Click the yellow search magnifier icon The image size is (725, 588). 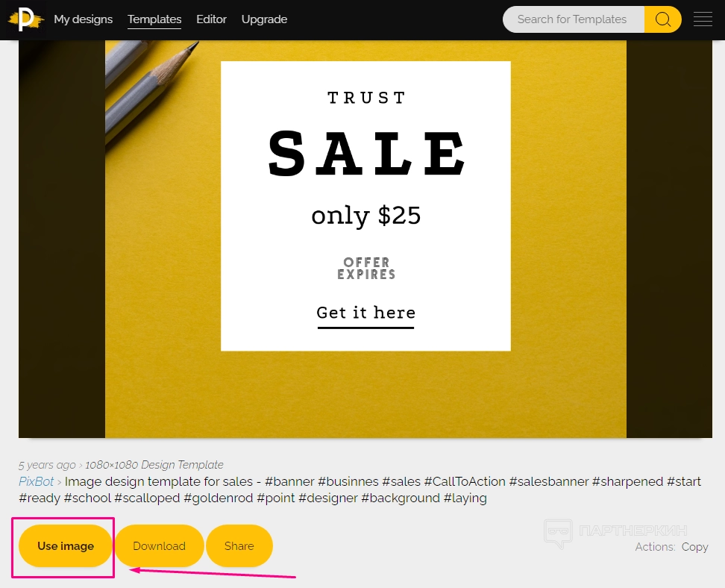click(x=662, y=19)
